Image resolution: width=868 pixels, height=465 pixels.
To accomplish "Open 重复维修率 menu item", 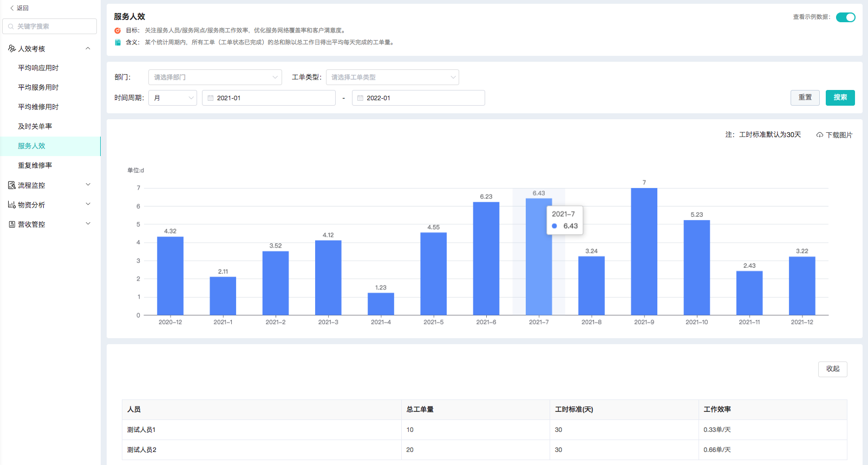I will (x=50, y=165).
